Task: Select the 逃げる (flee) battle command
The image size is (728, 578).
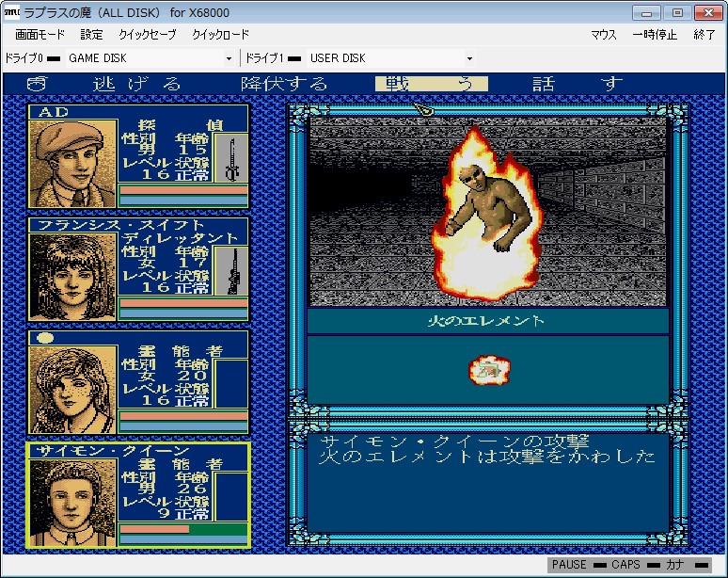Action: point(137,84)
